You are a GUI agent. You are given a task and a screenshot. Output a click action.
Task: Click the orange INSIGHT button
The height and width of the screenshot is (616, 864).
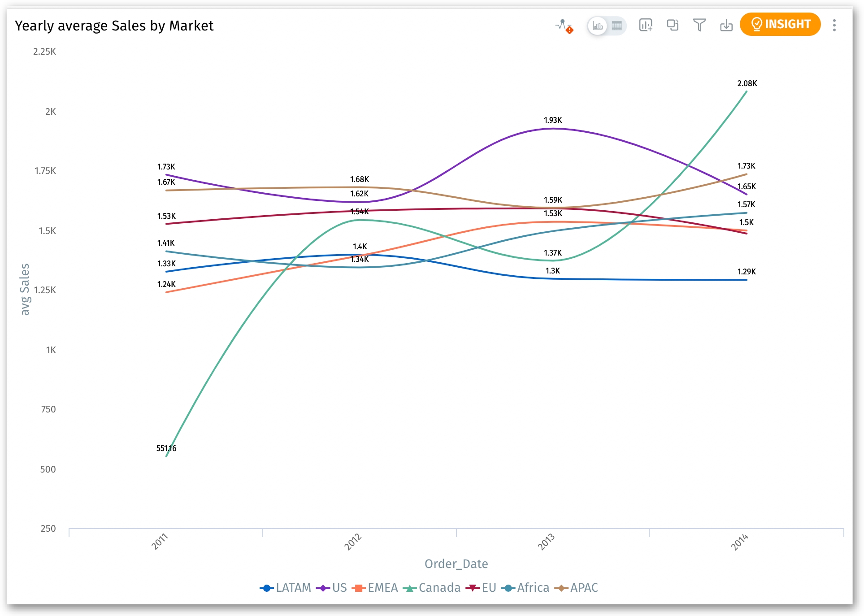780,24
